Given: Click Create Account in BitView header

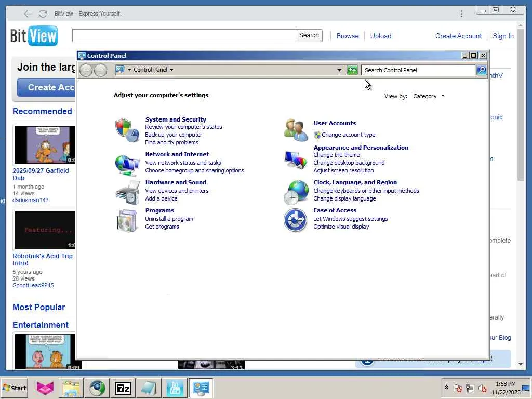Looking at the screenshot, I should (x=458, y=36).
